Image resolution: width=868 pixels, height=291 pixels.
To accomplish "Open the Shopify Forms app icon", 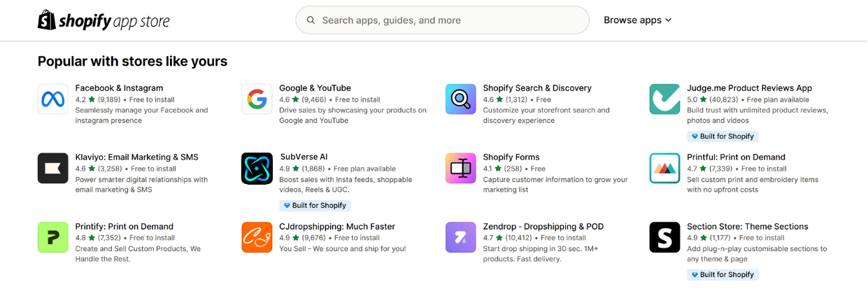I will (461, 168).
